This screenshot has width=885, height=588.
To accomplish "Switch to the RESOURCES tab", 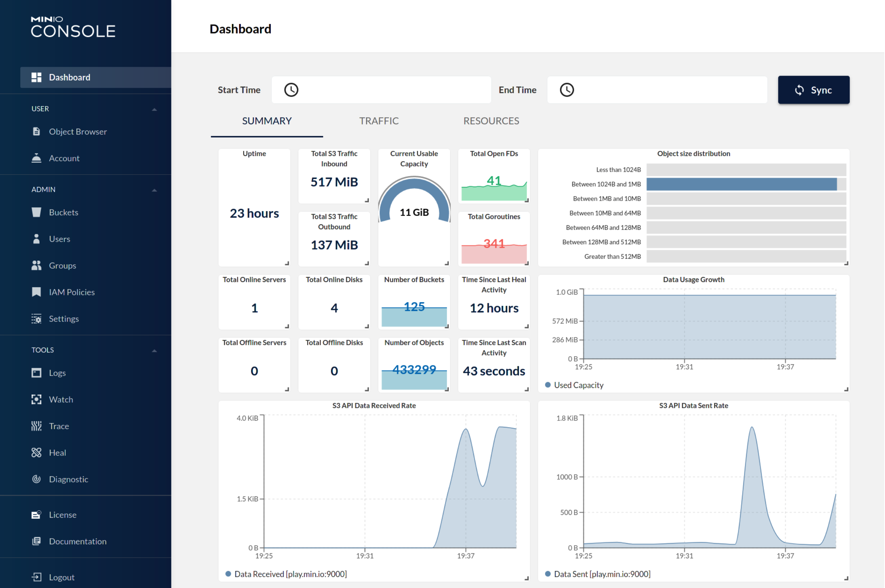I will [491, 121].
